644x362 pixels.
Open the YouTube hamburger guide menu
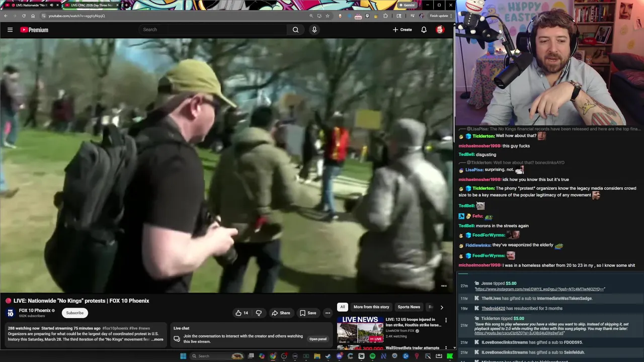point(10,30)
